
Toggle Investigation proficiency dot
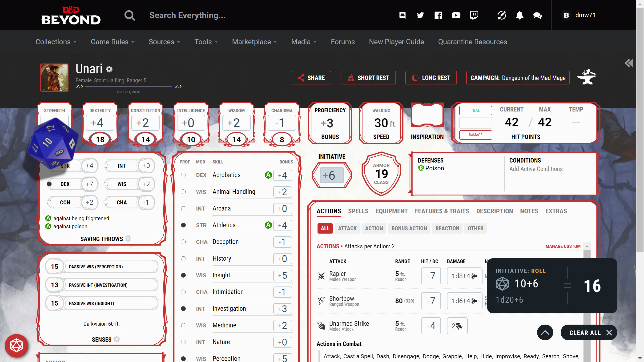point(183,309)
